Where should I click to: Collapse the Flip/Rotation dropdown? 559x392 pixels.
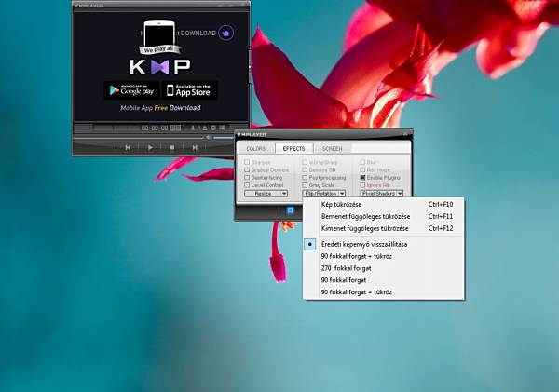coord(323,194)
